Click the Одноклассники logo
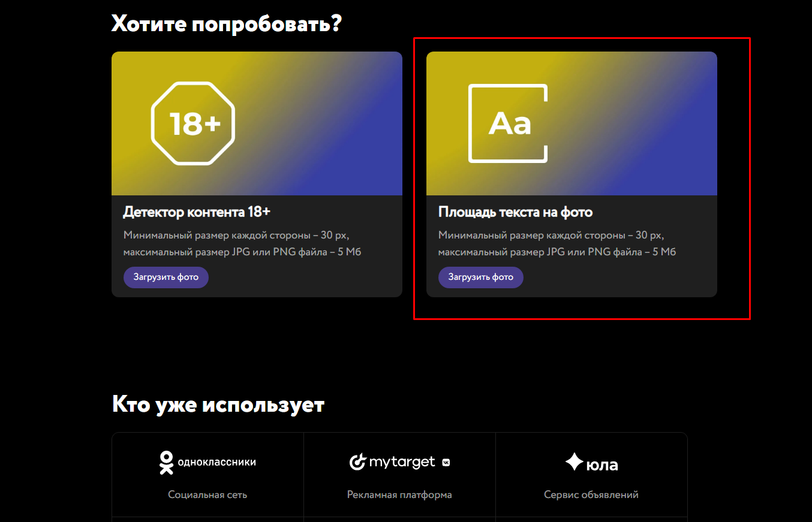Screen dimensions: 812x522 pos(207,463)
